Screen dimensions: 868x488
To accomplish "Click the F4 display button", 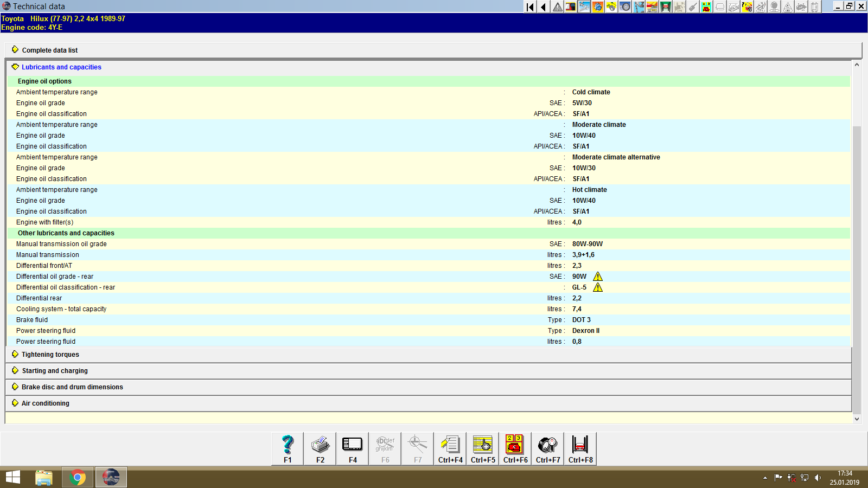I will 352,448.
